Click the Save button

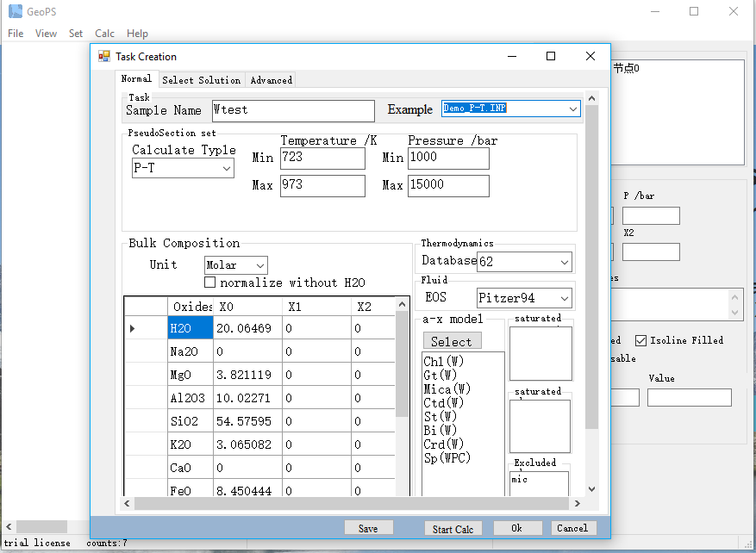point(368,528)
